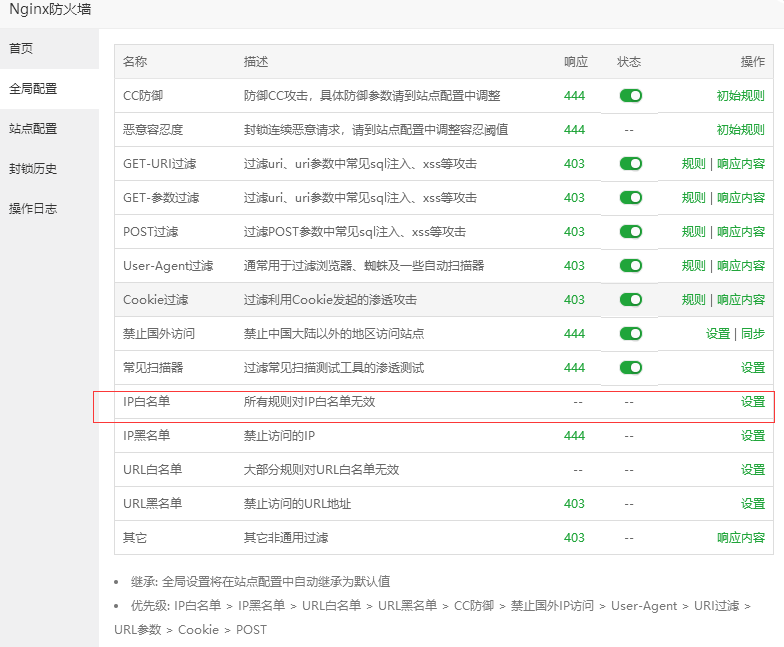Click the 444 response of IP黑名单
The height and width of the screenshot is (647, 784).
pyautogui.click(x=574, y=436)
